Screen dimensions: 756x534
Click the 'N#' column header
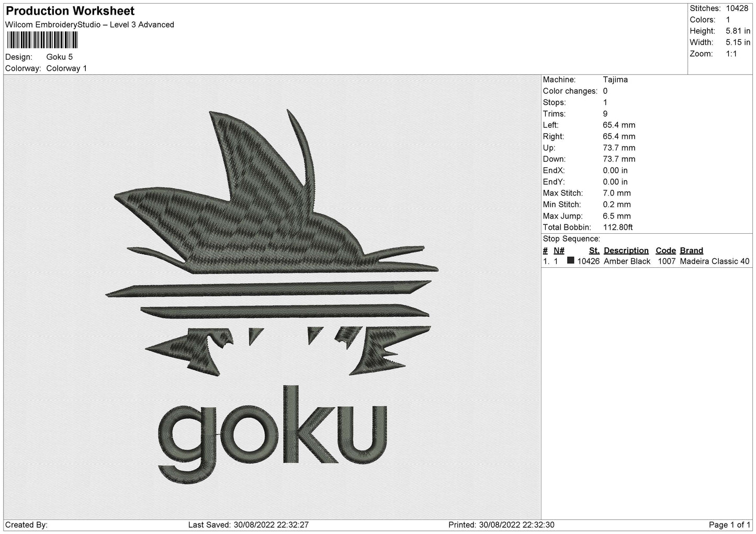[x=559, y=251]
